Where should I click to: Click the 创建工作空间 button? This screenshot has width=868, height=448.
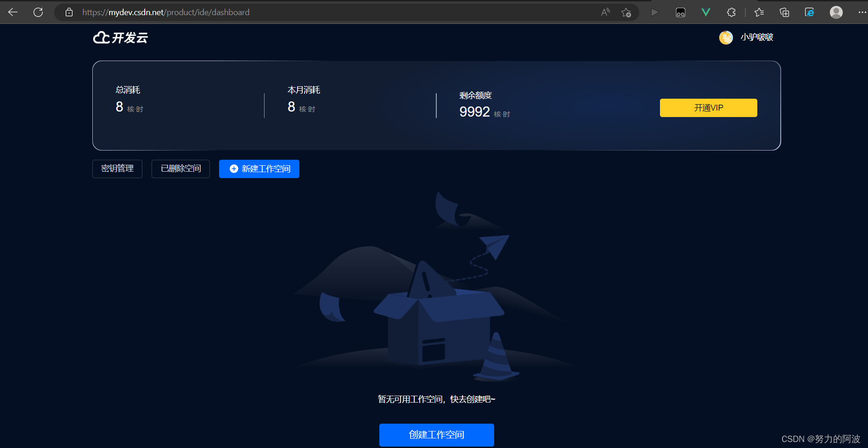[x=437, y=435]
